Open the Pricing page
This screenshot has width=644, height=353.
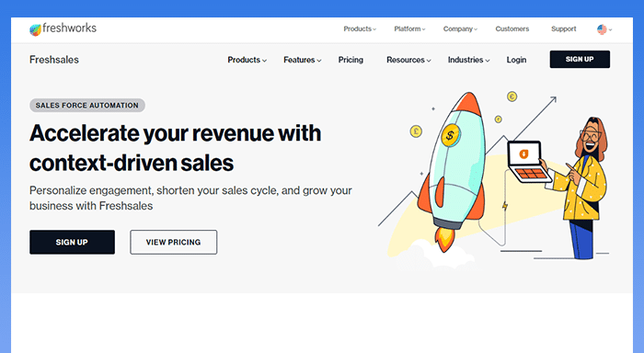click(x=351, y=60)
